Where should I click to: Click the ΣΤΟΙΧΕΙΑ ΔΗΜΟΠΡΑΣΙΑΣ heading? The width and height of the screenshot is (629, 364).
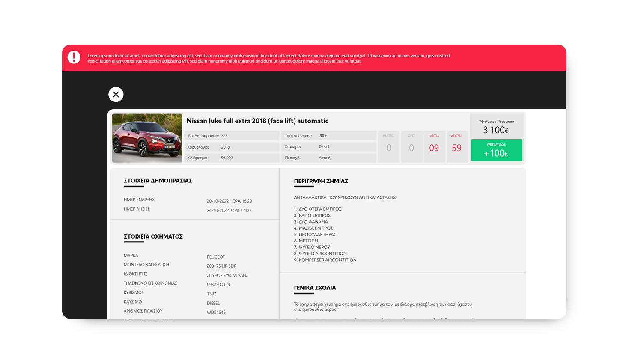click(x=158, y=181)
